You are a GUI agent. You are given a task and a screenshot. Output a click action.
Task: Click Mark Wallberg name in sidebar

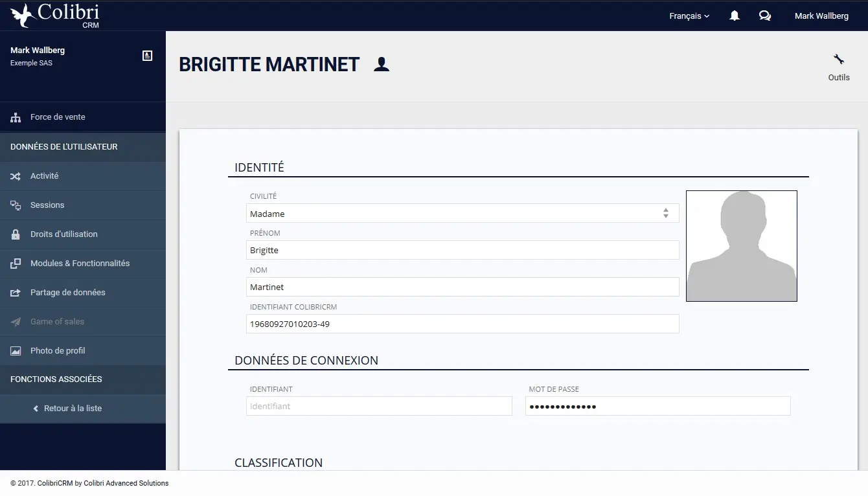[38, 51]
